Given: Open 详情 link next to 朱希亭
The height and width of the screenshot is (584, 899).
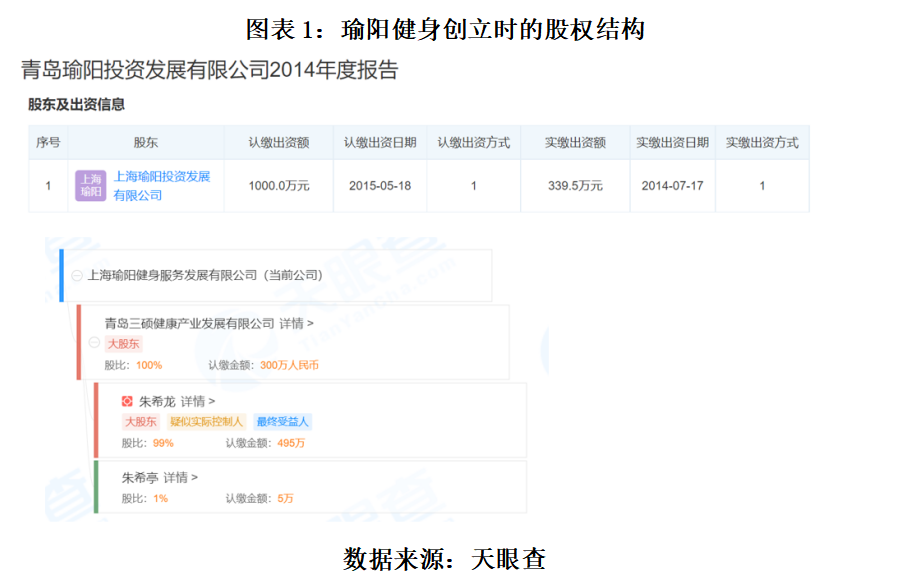Looking at the screenshot, I should 180,477.
